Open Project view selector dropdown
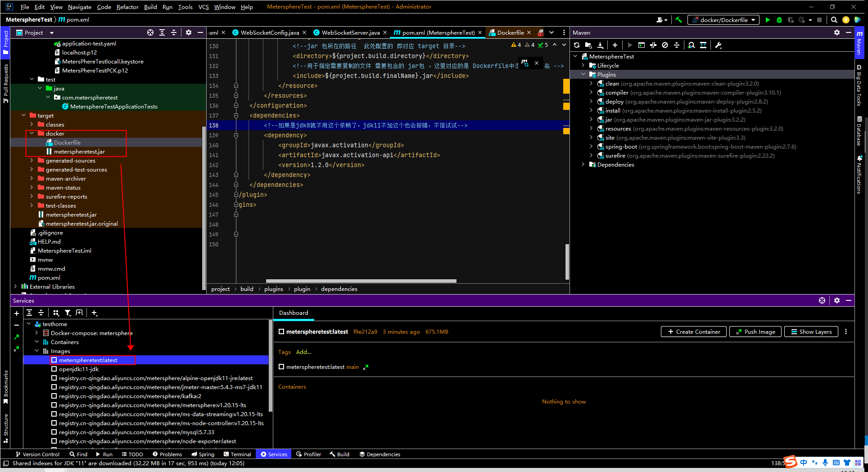Image resolution: width=868 pixels, height=472 pixels. point(35,32)
